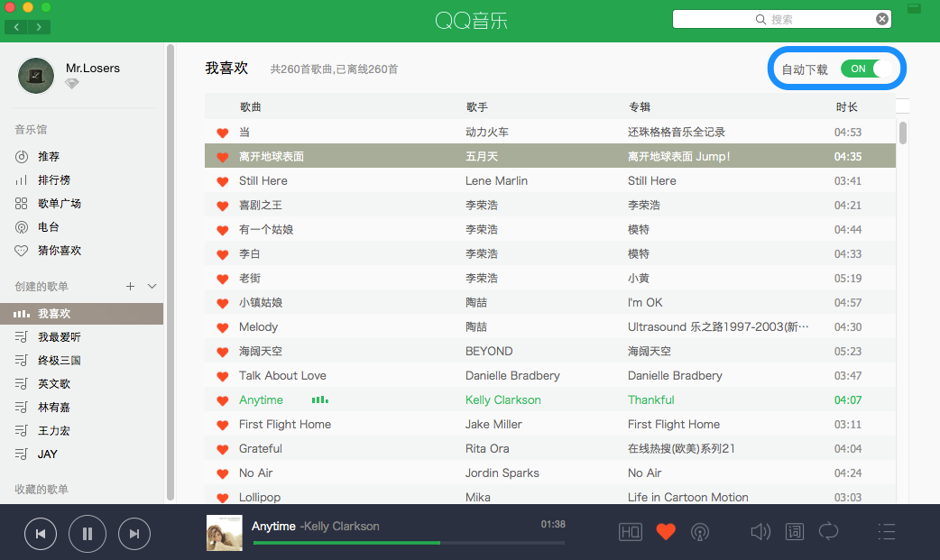Viewport: 940px width, 560px height.
Task: Open the album Thankful
Action: (x=651, y=399)
